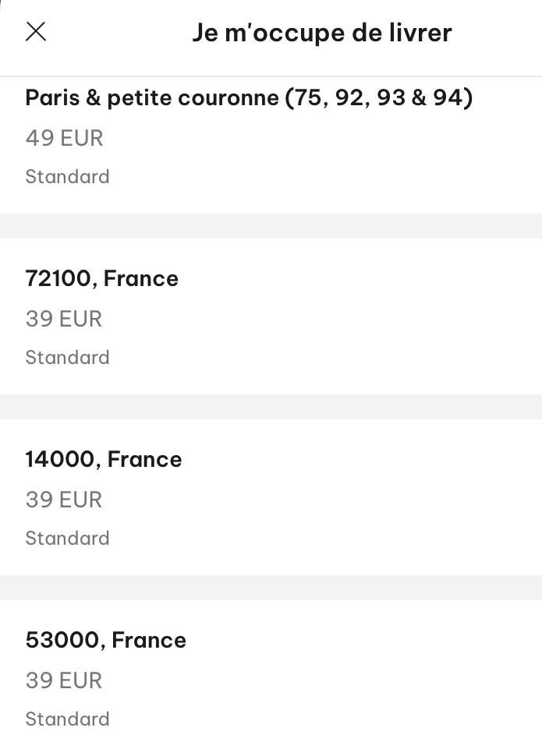542x756 pixels.
Task: Close the delivery options screen
Action: coord(36,32)
